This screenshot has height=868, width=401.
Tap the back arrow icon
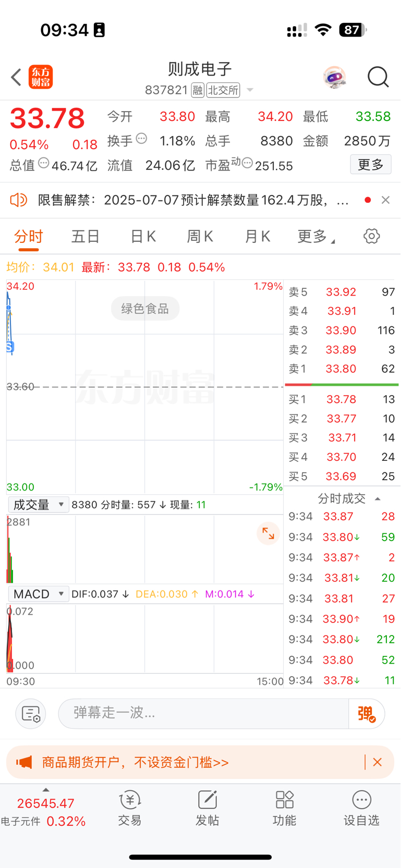tap(16, 77)
